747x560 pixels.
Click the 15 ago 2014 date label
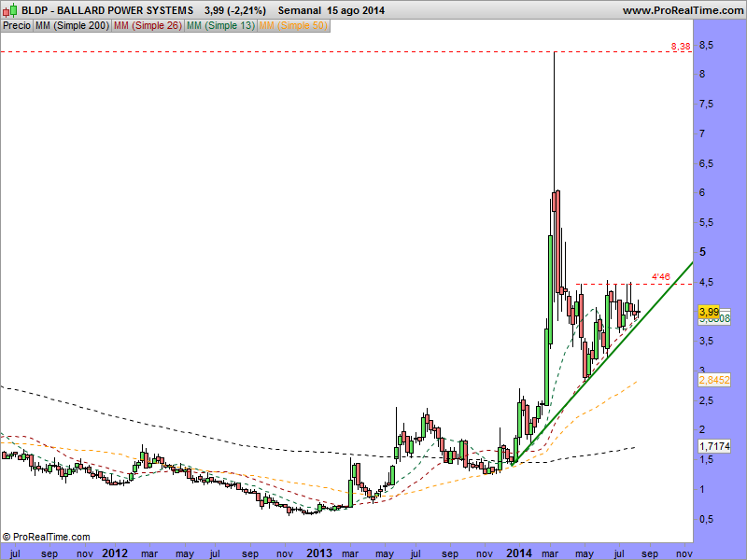pyautogui.click(x=356, y=10)
